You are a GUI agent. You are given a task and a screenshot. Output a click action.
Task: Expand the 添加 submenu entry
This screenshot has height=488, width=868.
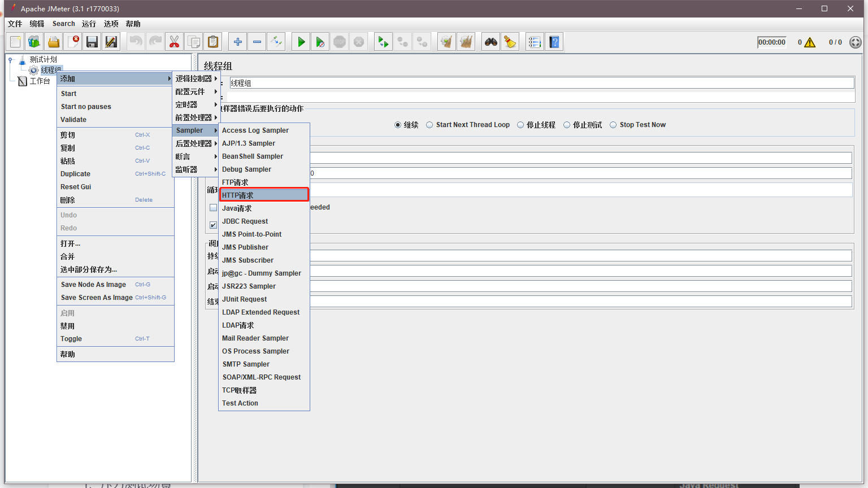pos(115,79)
